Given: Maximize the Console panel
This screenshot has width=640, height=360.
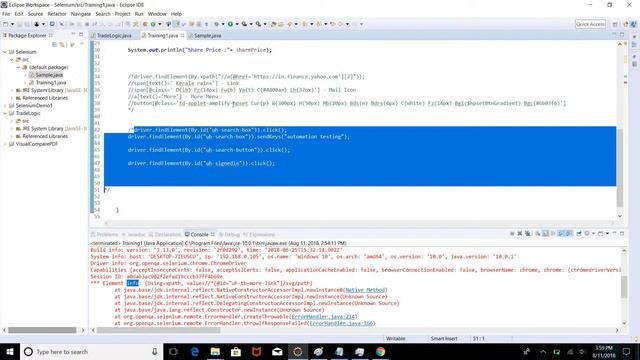Looking at the screenshot, I should click(x=622, y=233).
